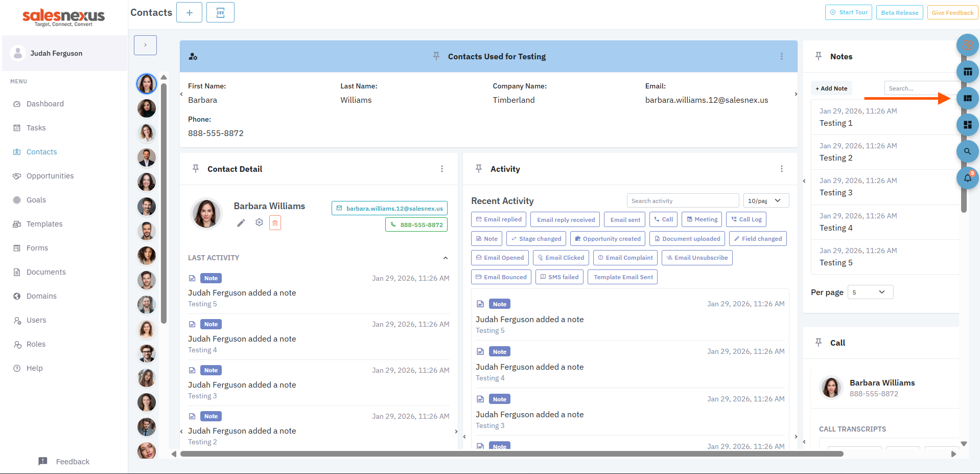Screen dimensions: 980x474
Task: Click the add new contact plus button
Action: pyautogui.click(x=189, y=12)
